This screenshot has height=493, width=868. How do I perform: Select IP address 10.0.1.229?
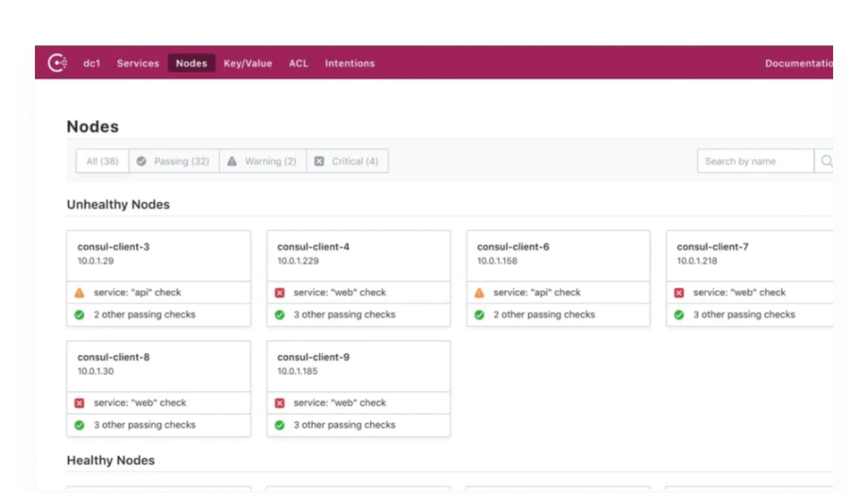[298, 261]
